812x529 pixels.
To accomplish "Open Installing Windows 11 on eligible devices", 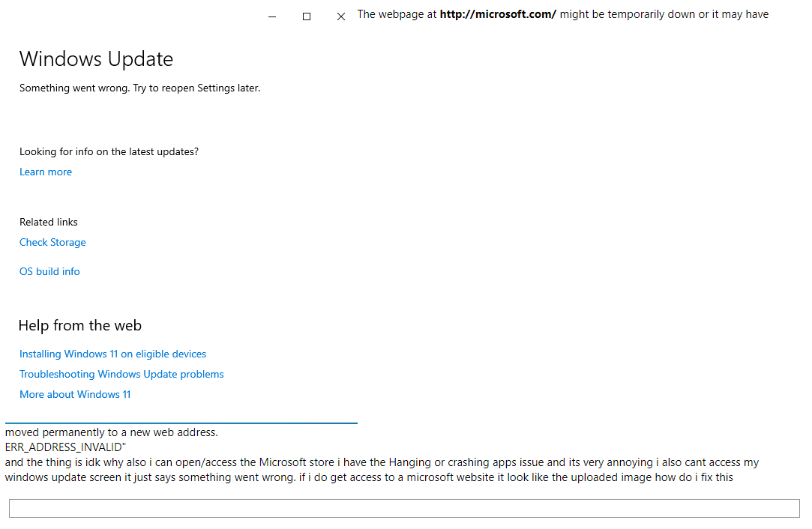I will 112,354.
